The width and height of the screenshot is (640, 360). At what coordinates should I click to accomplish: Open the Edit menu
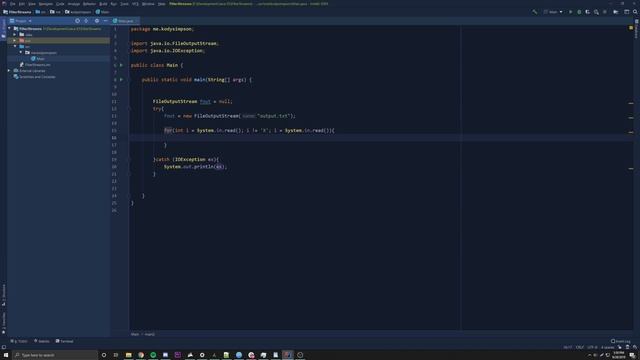point(22,4)
